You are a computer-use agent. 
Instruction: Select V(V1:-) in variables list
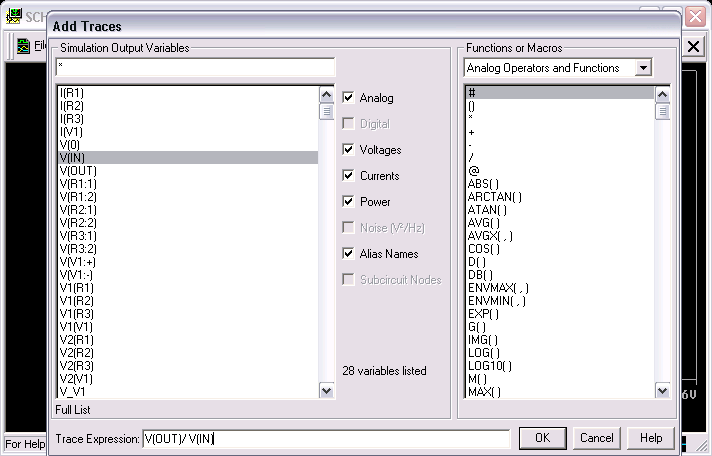pos(188,275)
